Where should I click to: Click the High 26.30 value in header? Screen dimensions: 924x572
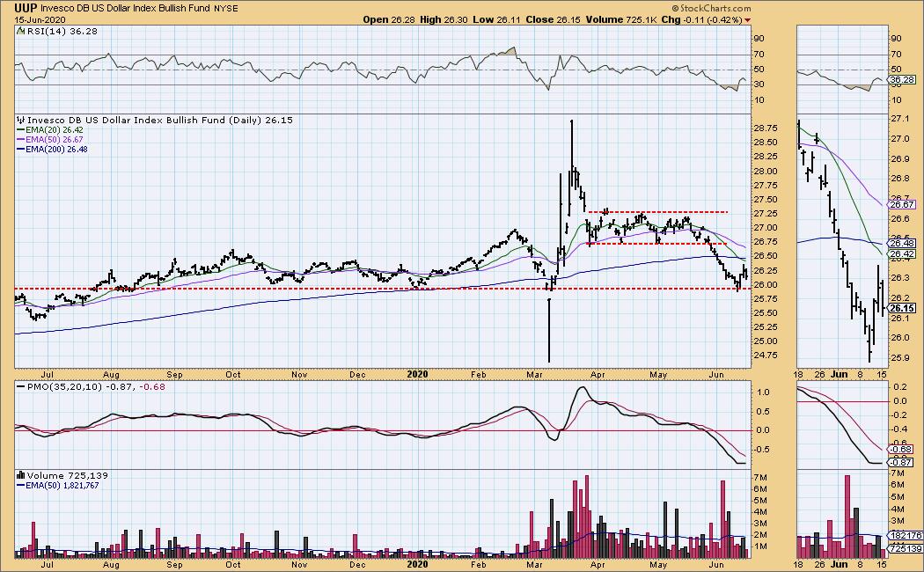pyautogui.click(x=444, y=19)
